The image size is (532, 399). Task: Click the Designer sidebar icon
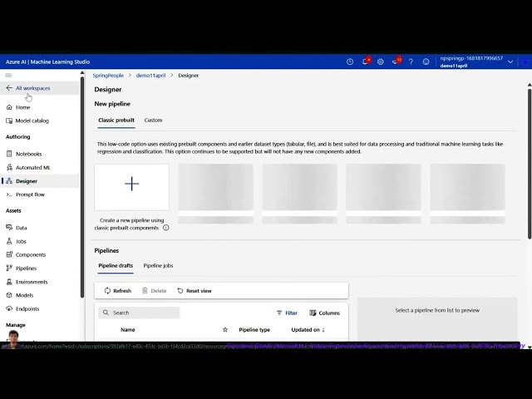pos(9,181)
